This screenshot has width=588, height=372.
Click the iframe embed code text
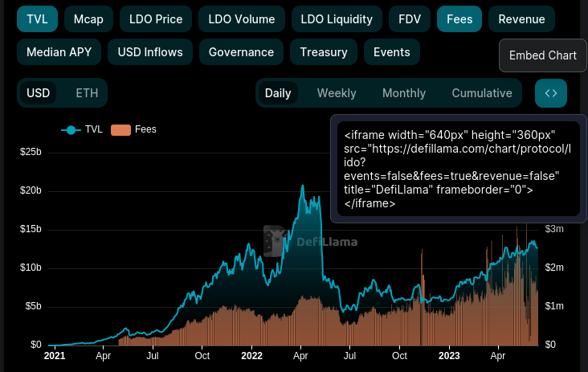(458, 169)
